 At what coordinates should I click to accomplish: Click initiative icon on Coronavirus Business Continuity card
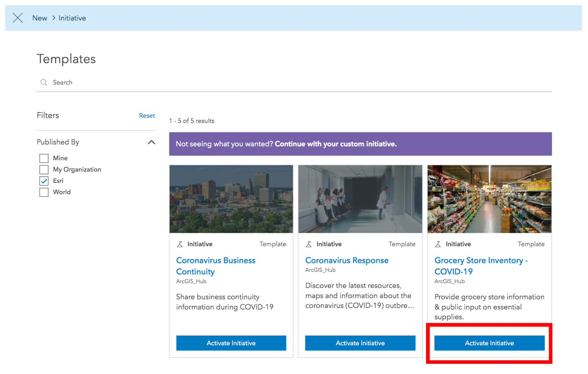coord(180,244)
